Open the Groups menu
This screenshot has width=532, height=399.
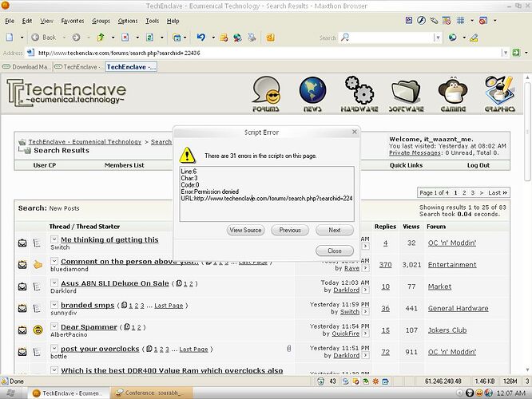click(101, 21)
